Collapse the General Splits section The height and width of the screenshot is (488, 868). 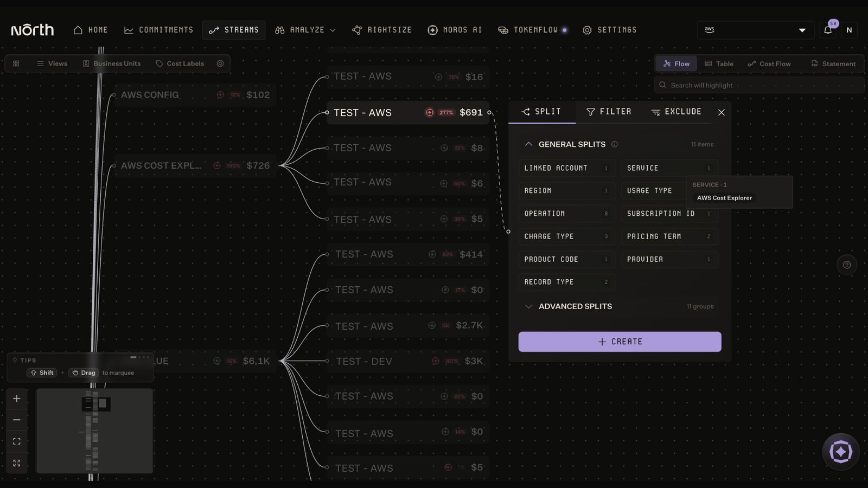(x=528, y=144)
